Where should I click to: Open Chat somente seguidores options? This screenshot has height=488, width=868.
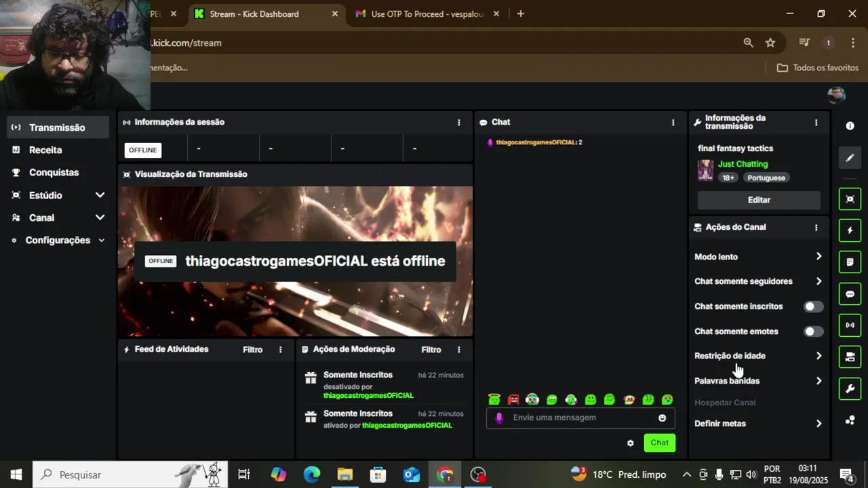(758, 281)
